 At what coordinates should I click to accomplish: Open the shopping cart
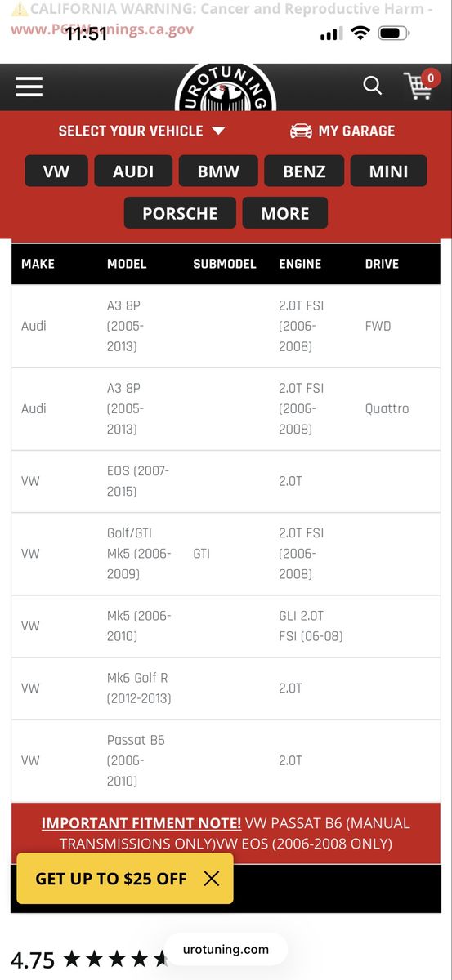pos(420,85)
